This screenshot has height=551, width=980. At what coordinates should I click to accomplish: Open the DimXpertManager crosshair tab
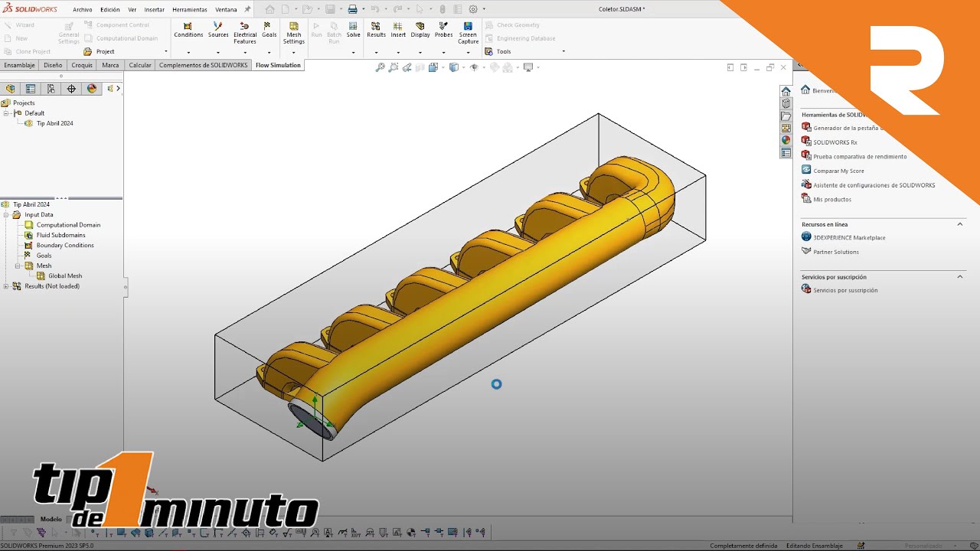pos(71,88)
